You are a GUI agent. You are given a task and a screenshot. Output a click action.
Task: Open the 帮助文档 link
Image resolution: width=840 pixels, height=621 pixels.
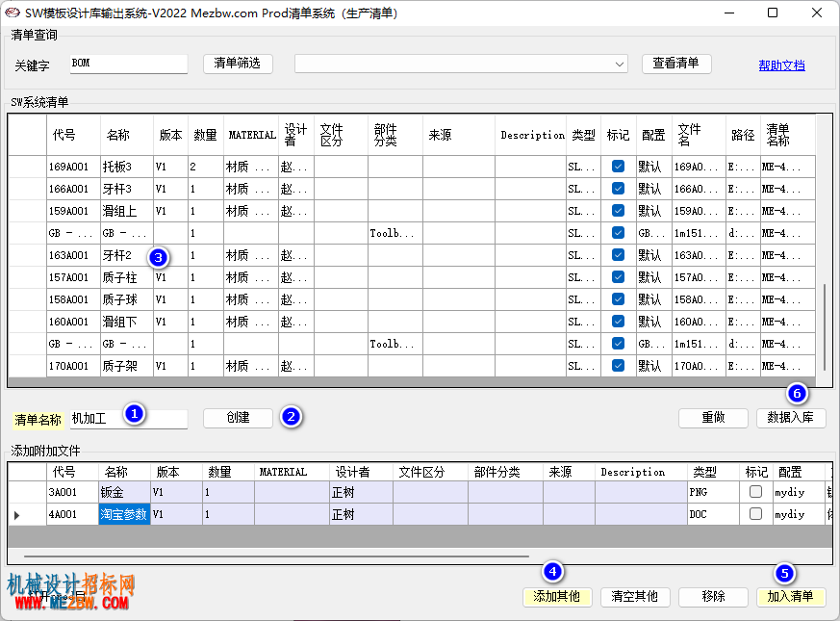(x=781, y=65)
